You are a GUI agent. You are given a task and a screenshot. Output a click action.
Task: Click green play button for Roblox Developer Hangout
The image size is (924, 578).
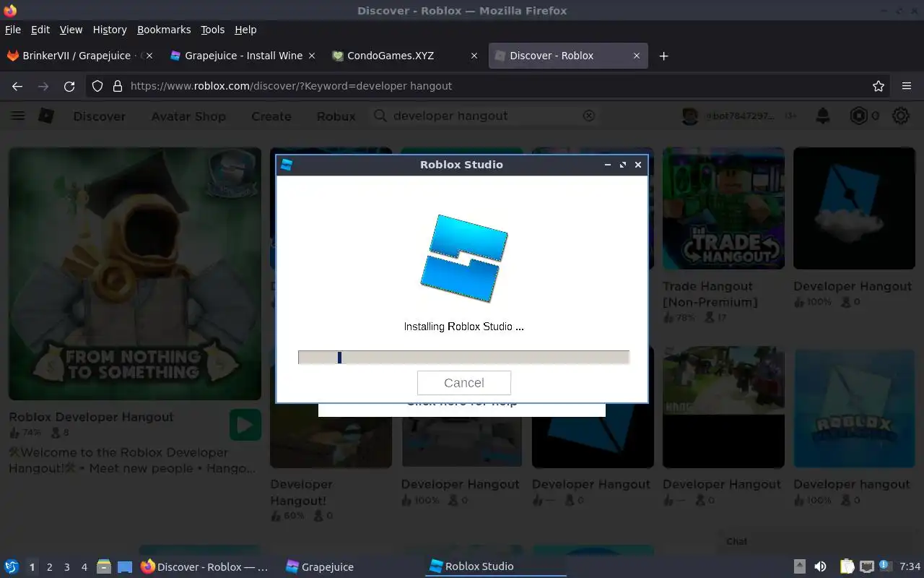pos(245,425)
